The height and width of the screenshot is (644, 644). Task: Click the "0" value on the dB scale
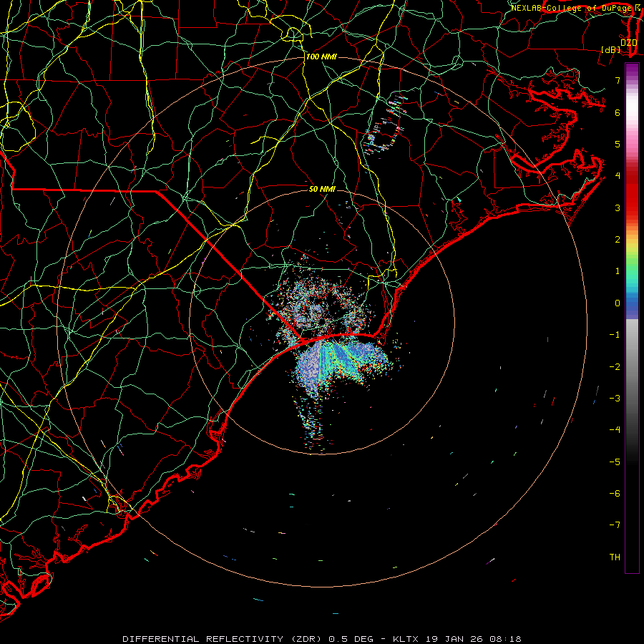pyautogui.click(x=618, y=303)
